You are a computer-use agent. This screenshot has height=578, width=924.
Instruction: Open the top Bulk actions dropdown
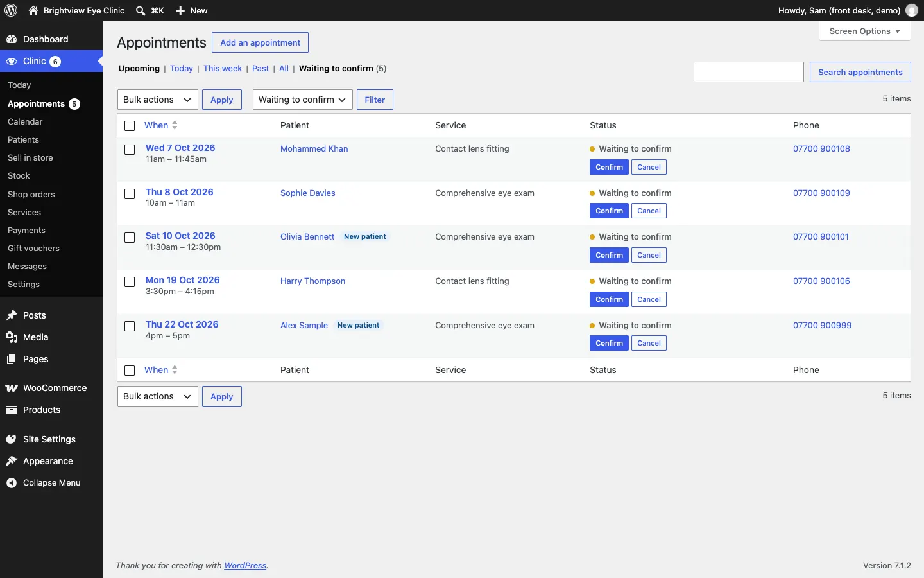[x=158, y=100]
